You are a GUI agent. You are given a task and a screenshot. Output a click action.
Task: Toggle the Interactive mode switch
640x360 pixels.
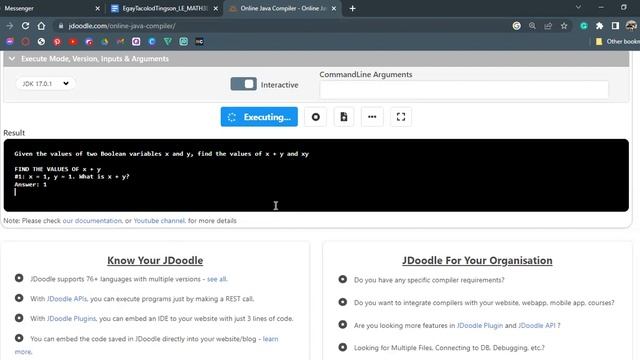coord(244,84)
